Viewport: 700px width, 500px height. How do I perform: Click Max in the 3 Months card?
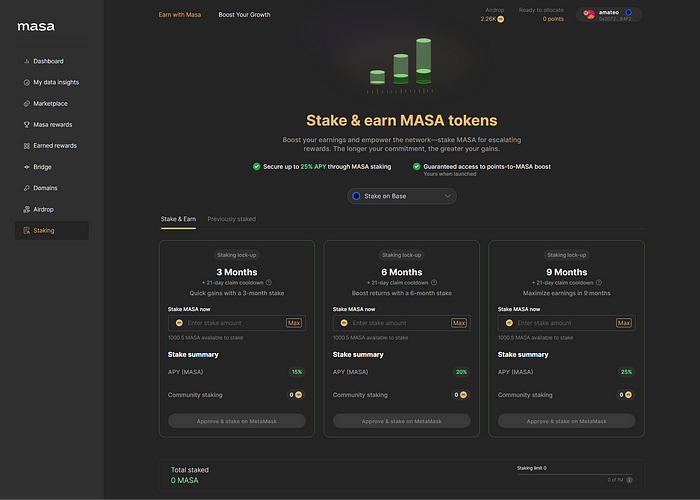click(x=294, y=323)
